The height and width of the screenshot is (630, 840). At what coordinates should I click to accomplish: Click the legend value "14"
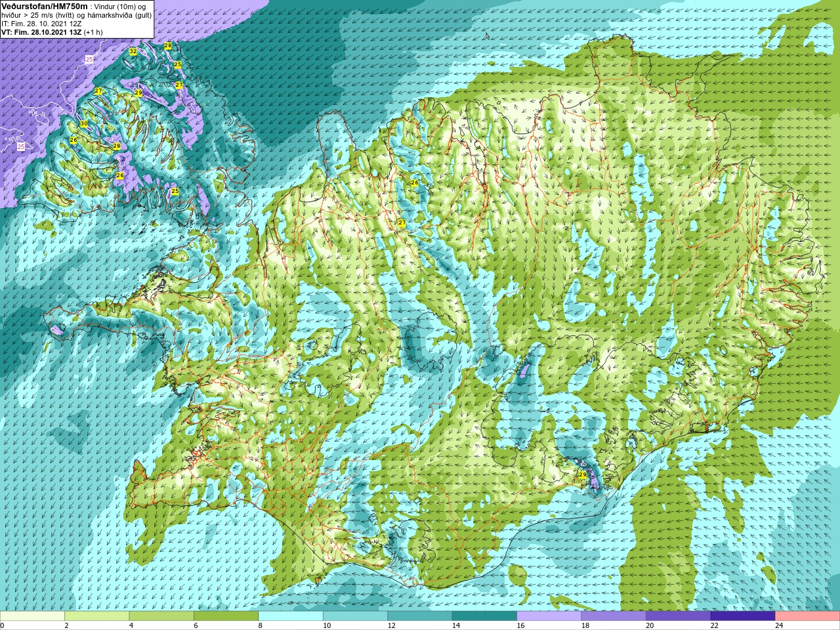tap(456, 625)
